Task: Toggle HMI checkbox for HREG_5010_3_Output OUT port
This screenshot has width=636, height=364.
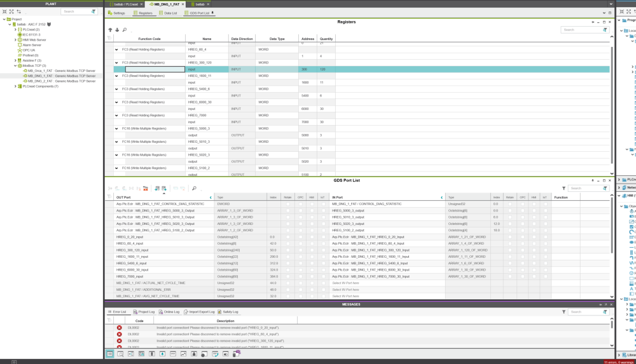Action: point(312,217)
